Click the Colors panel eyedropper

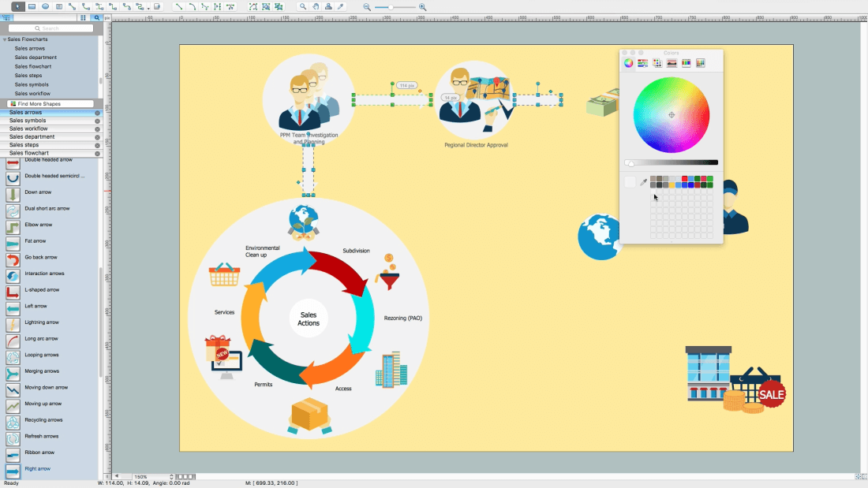point(643,182)
